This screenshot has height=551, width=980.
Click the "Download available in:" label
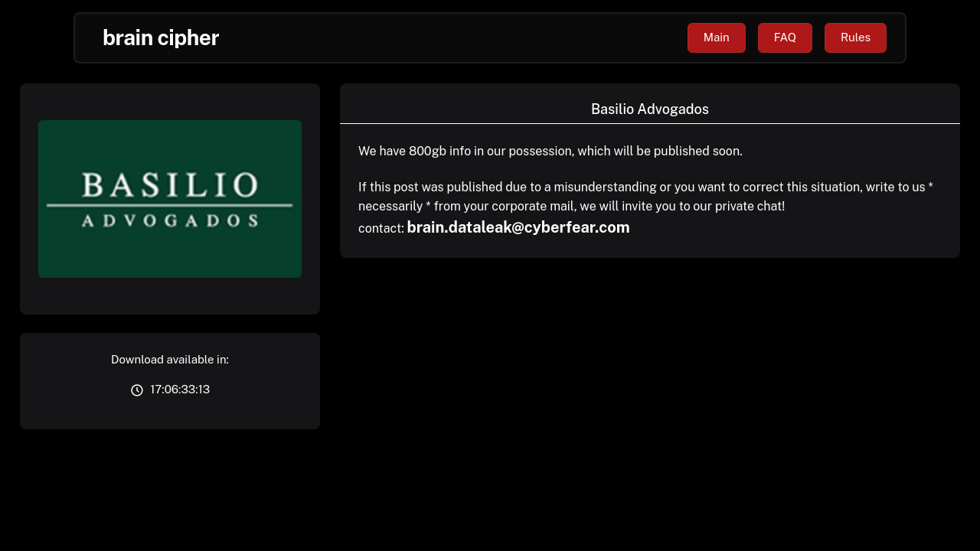[170, 360]
